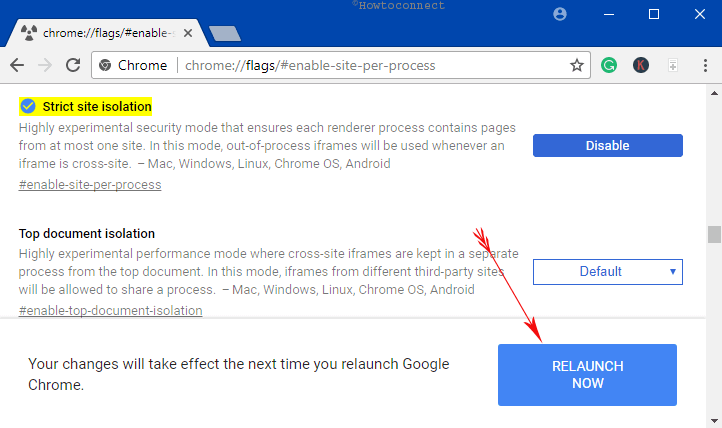Open the #enable-top-document-isolation link
This screenshot has width=722, height=428.
(111, 311)
